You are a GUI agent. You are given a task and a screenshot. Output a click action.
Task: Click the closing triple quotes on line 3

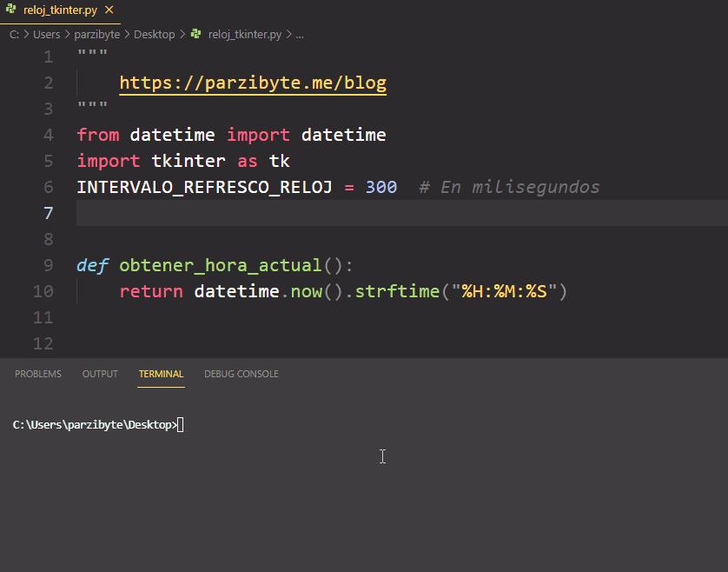(92, 104)
